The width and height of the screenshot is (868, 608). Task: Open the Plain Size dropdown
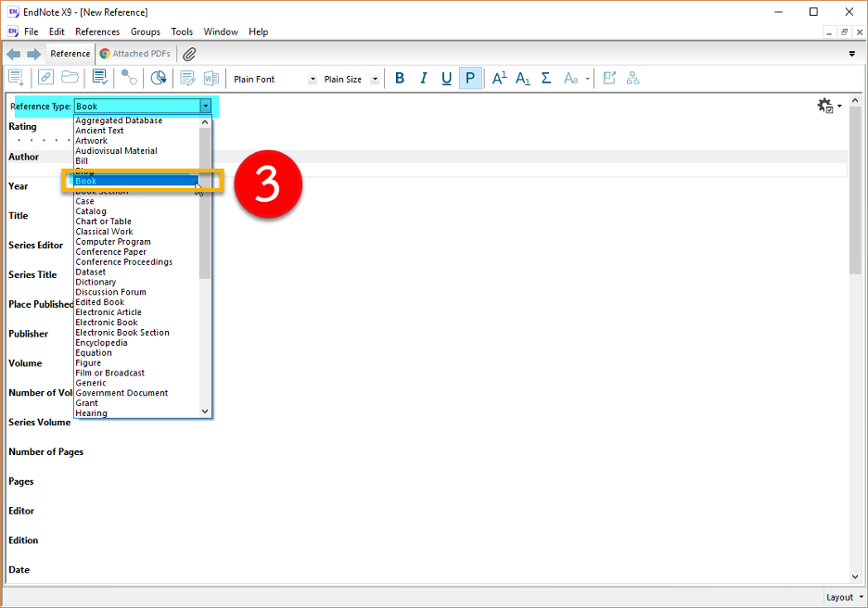tap(375, 80)
